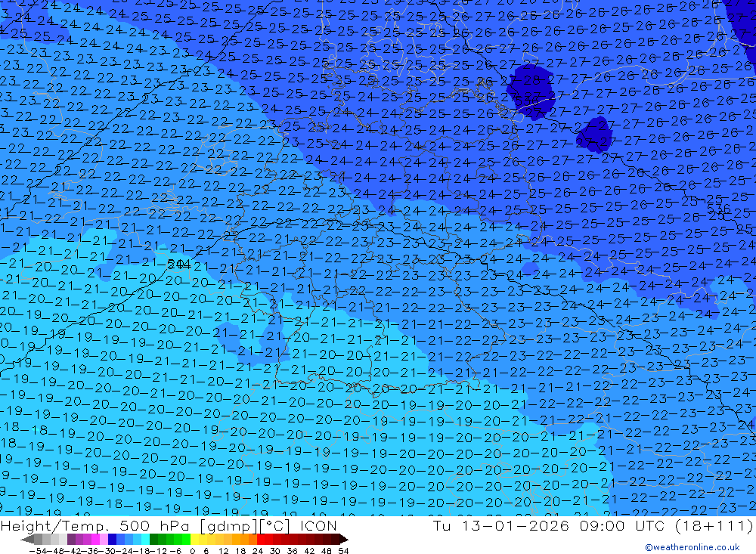Click the dark green legend swatch above -12
Screen dimensions: 756x554
(153, 539)
